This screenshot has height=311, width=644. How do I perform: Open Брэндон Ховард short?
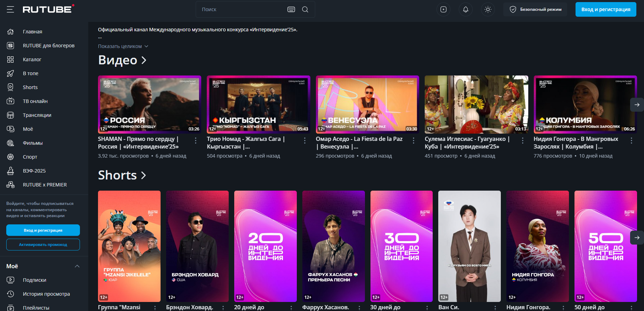197,246
